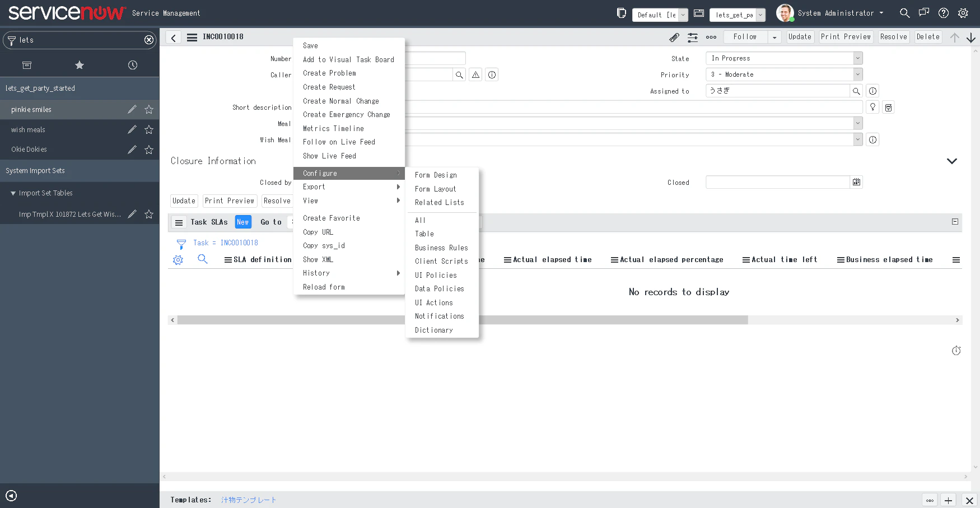Open the All Applications archive tab
Image resolution: width=980 pixels, height=508 pixels.
pos(26,65)
